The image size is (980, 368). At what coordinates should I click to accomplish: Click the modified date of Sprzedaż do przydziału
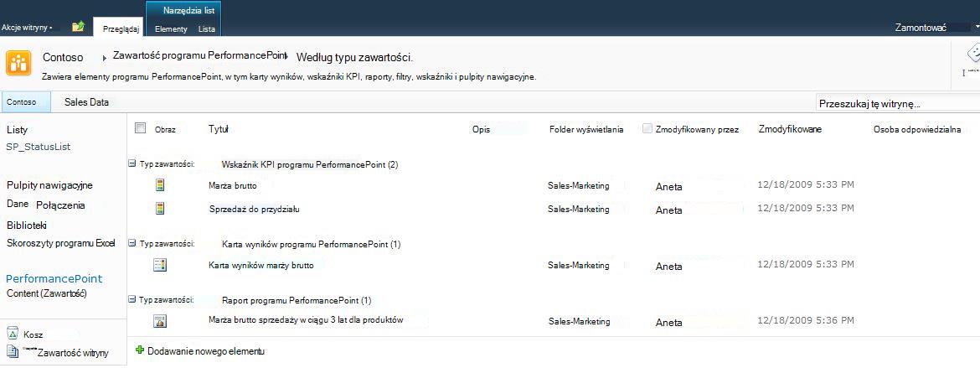point(806,208)
